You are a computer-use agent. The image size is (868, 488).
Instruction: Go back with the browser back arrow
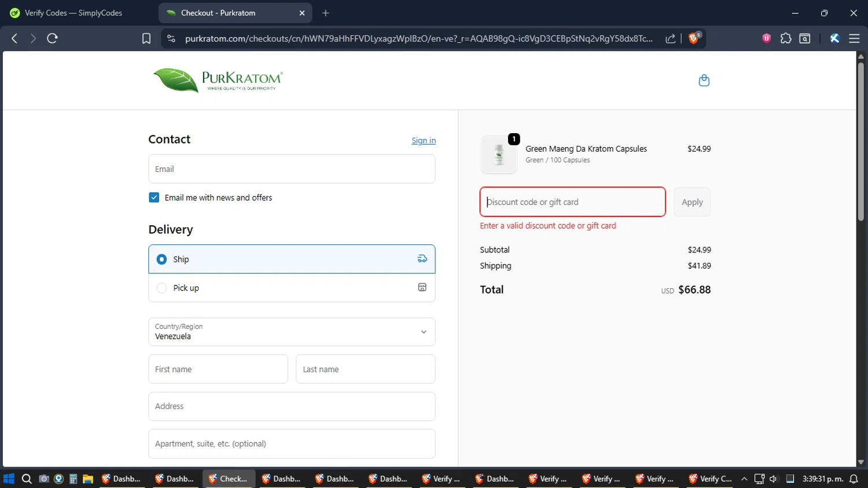14,38
